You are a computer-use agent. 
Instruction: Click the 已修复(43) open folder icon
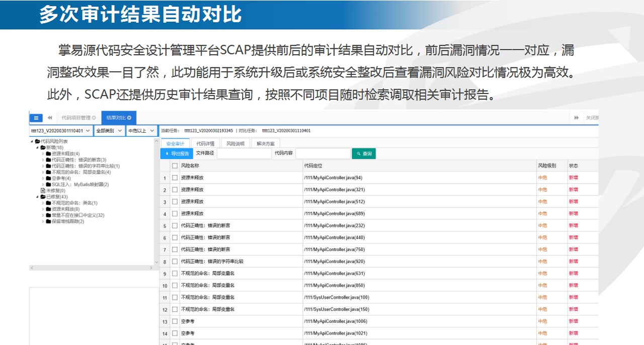43,197
